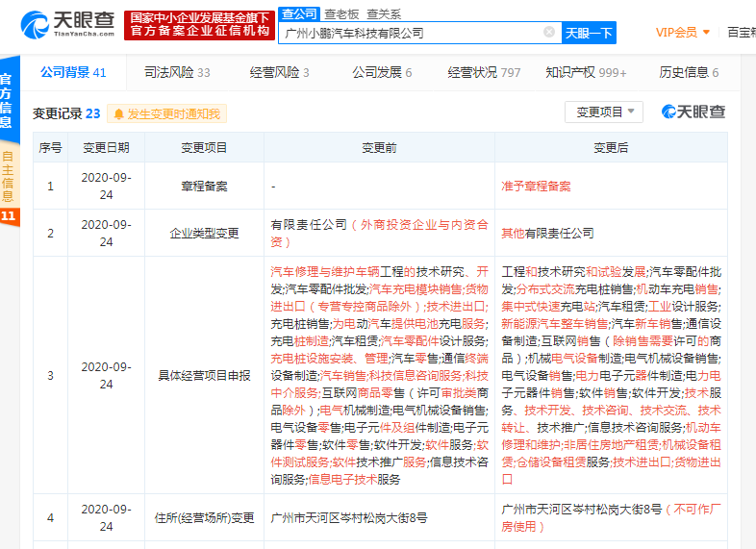This screenshot has height=549, width=756.
Task: Click the bell icon for change notification
Action: pyautogui.click(x=118, y=114)
